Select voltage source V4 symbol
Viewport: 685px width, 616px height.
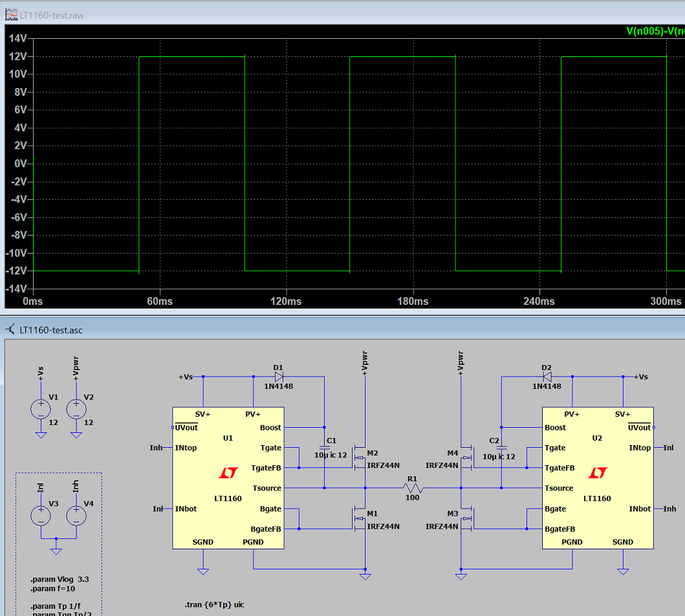76,516
